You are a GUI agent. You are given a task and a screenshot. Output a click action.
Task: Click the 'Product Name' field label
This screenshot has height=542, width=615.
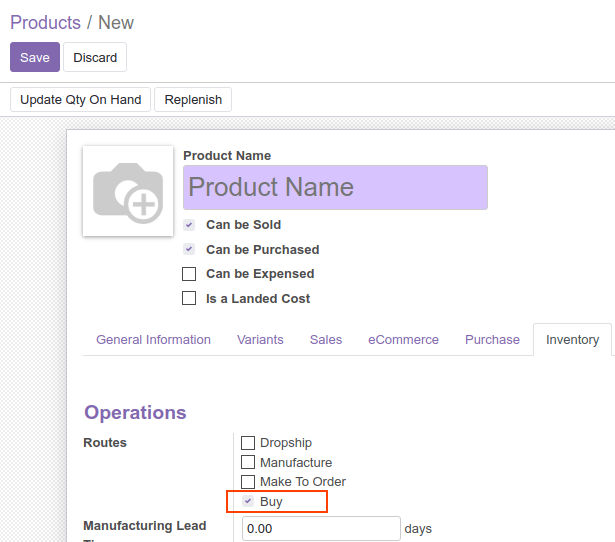click(x=227, y=156)
